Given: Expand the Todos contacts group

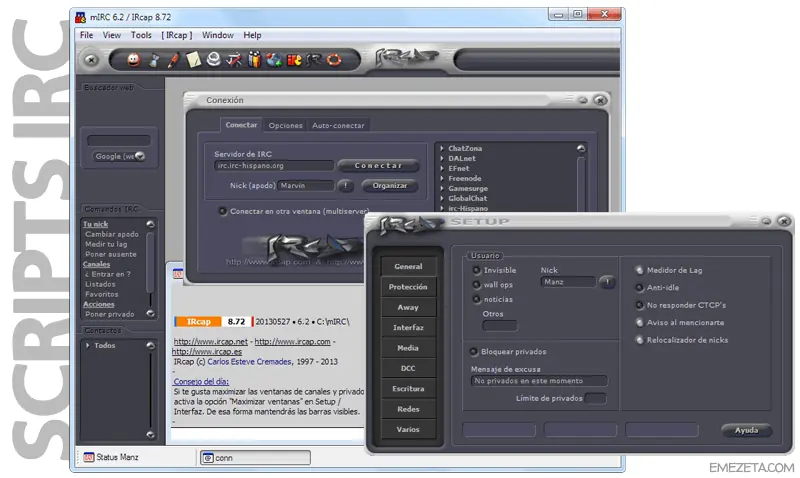Looking at the screenshot, I should [88, 345].
